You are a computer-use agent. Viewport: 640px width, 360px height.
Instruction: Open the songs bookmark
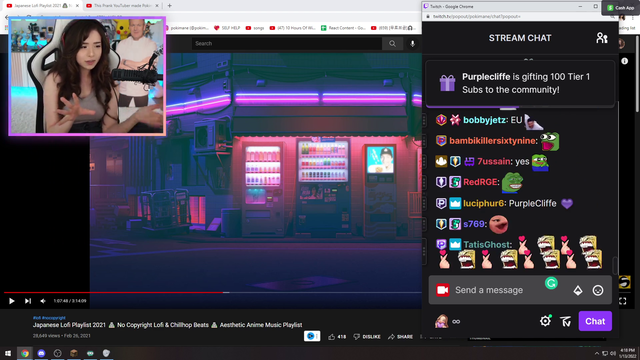coord(255,28)
